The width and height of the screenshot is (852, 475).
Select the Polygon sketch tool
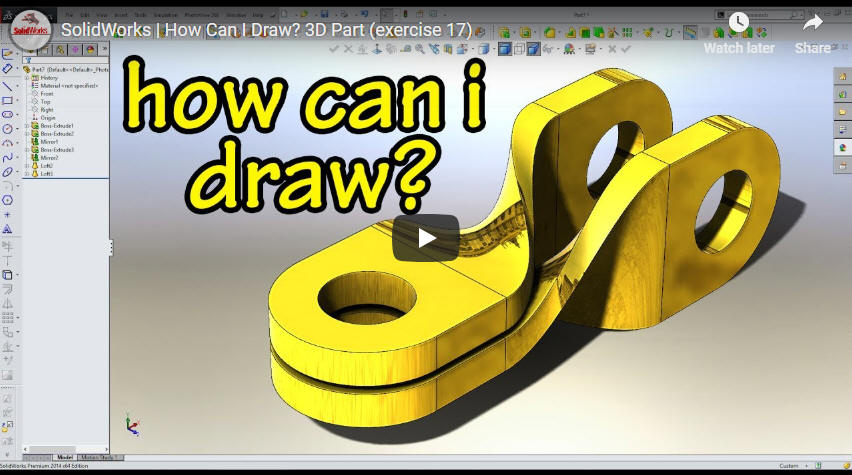point(7,201)
